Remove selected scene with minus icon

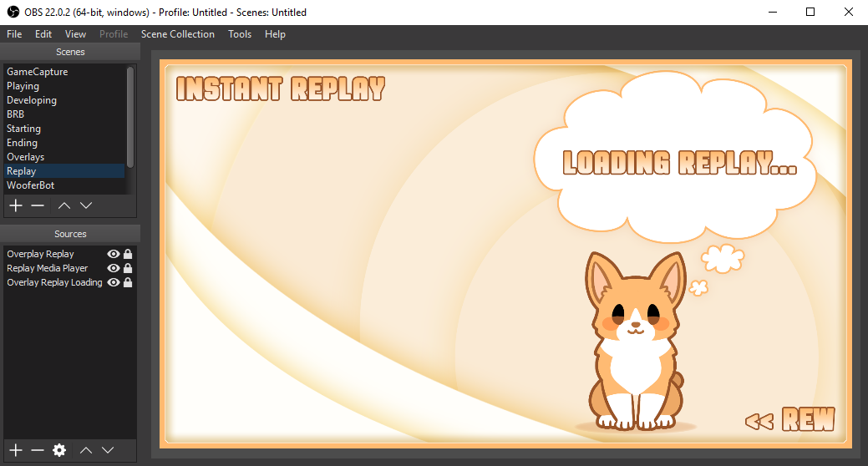click(x=38, y=206)
